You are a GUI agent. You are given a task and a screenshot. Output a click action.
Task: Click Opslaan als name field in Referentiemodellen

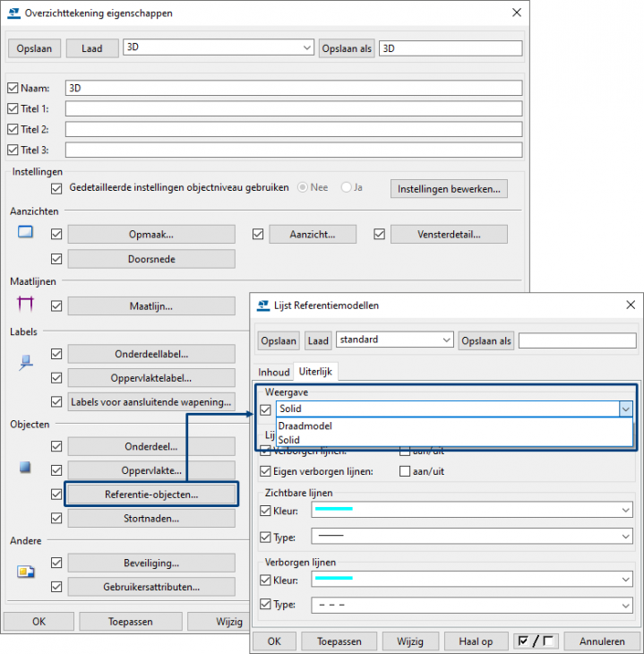578,340
